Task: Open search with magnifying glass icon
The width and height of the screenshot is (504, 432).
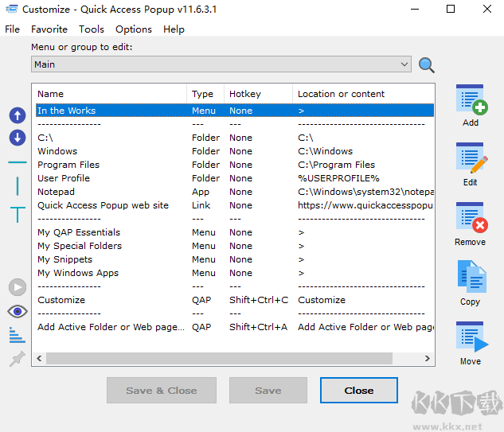Action: [427, 65]
